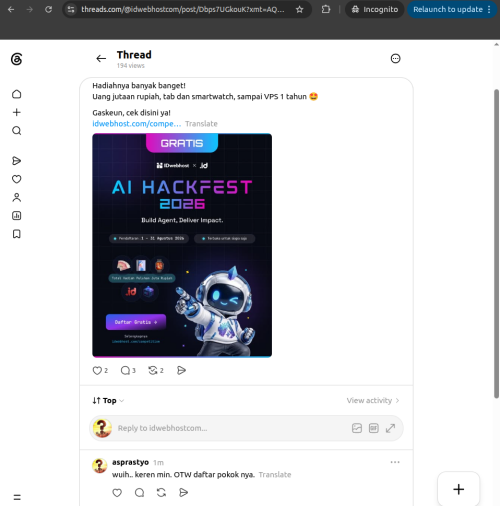Open idwebhost.com/compe... link
This screenshot has width=500, height=506.
pyautogui.click(x=137, y=124)
